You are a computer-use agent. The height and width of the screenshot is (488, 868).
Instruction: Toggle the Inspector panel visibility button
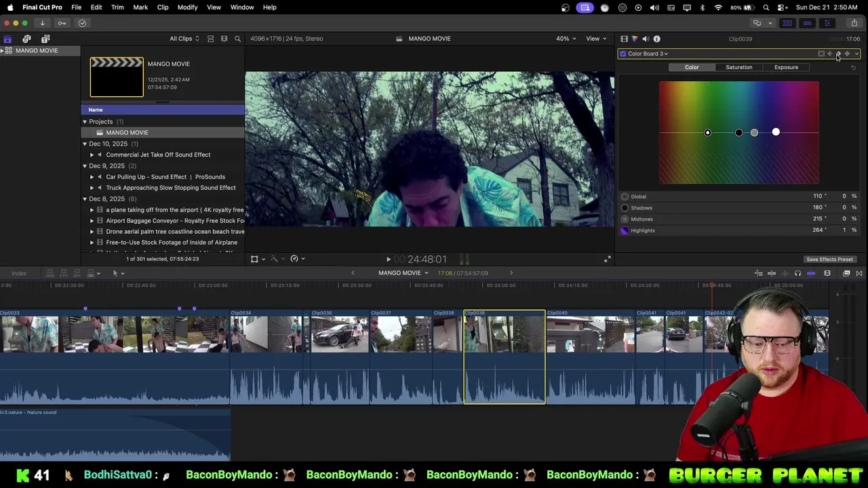827,23
